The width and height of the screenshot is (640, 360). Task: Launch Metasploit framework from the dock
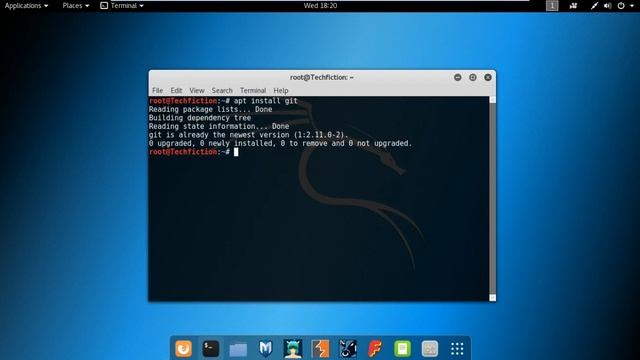tap(265, 349)
